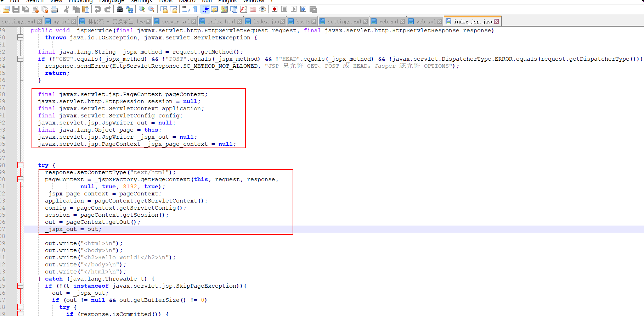Switch to the server.xml tab

pos(176,22)
